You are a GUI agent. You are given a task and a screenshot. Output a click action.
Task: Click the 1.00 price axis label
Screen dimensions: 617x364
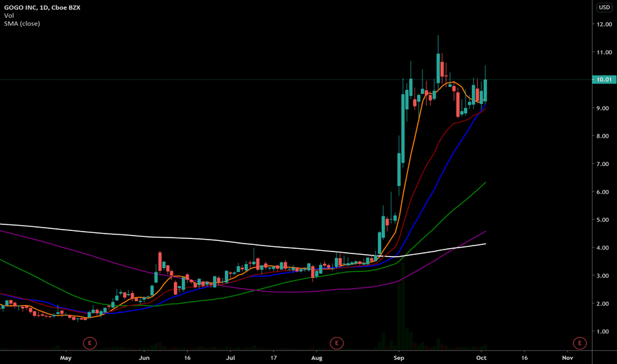(603, 332)
